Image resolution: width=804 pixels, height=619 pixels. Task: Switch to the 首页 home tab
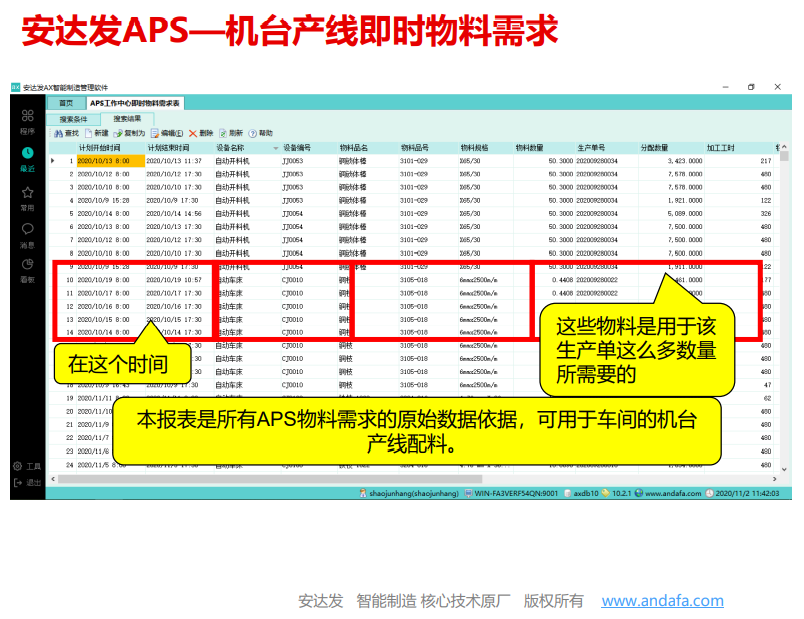(66, 103)
